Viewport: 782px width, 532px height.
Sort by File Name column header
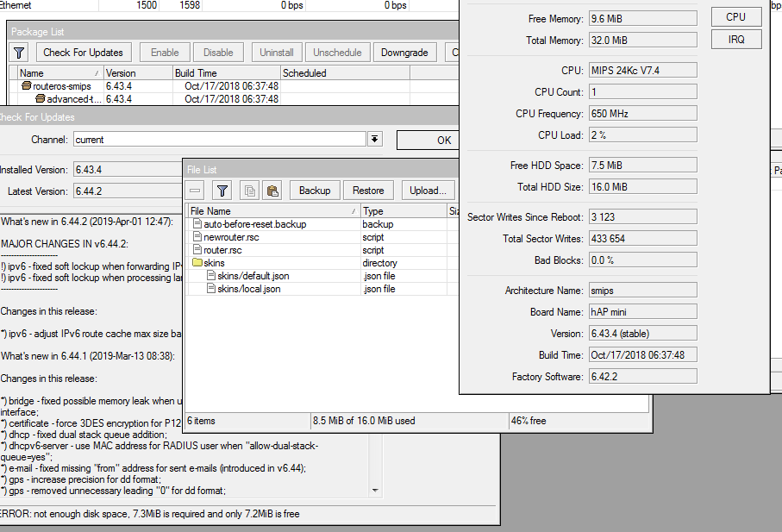point(272,211)
